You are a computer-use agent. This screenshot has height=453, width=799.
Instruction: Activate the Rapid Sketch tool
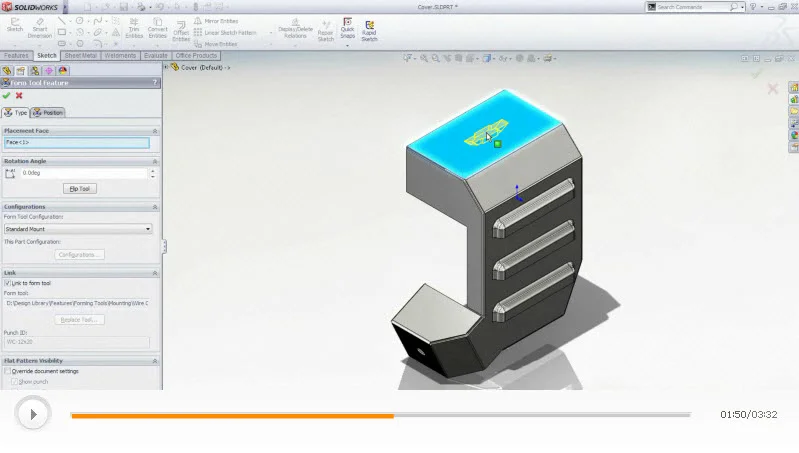click(x=369, y=31)
